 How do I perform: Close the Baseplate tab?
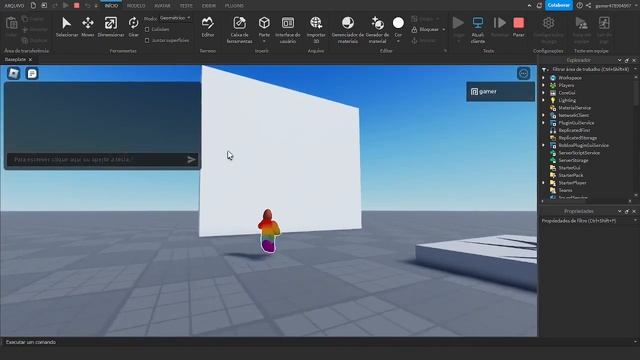point(30,60)
